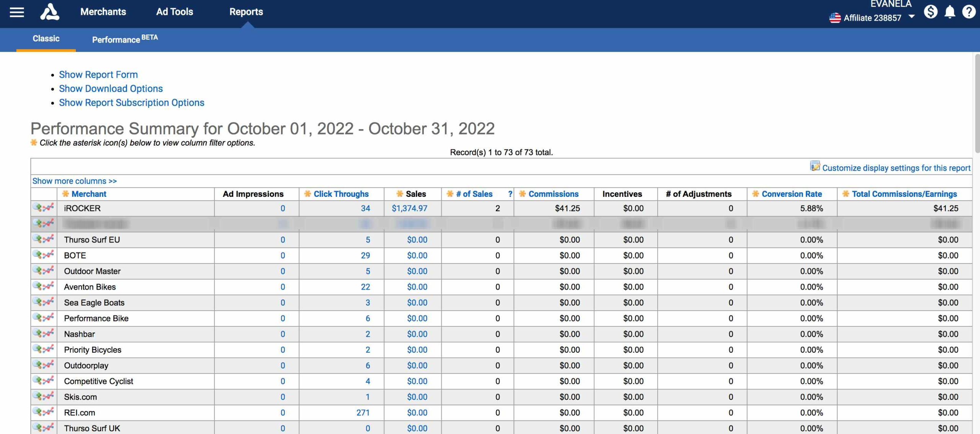The height and width of the screenshot is (434, 980).
Task: Open the Ad Tools menu
Action: point(175,12)
